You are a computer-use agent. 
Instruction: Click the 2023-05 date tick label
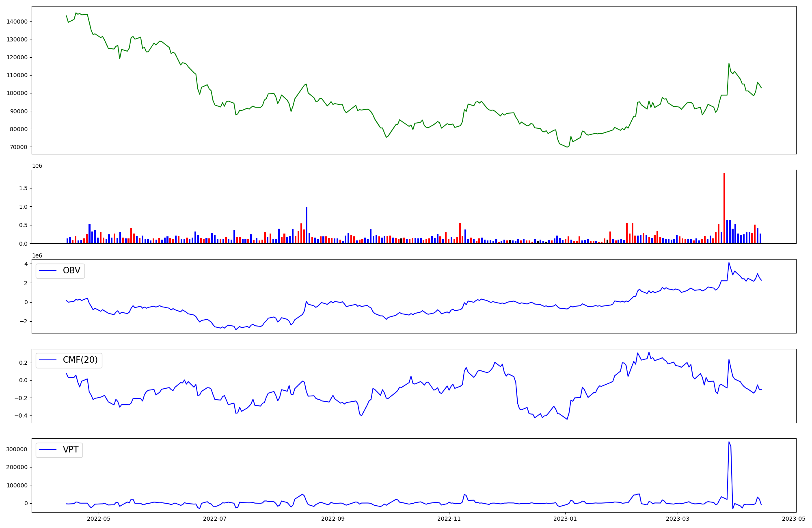[x=794, y=519]
